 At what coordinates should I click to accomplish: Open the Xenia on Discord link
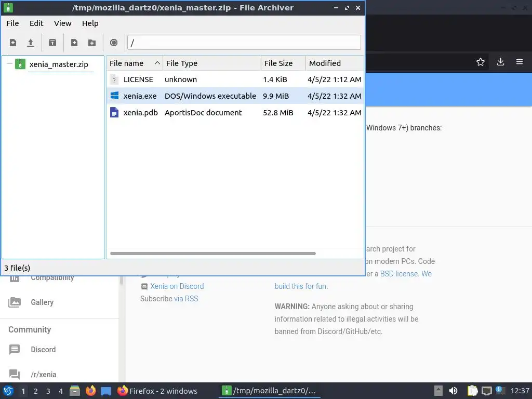[x=177, y=286]
